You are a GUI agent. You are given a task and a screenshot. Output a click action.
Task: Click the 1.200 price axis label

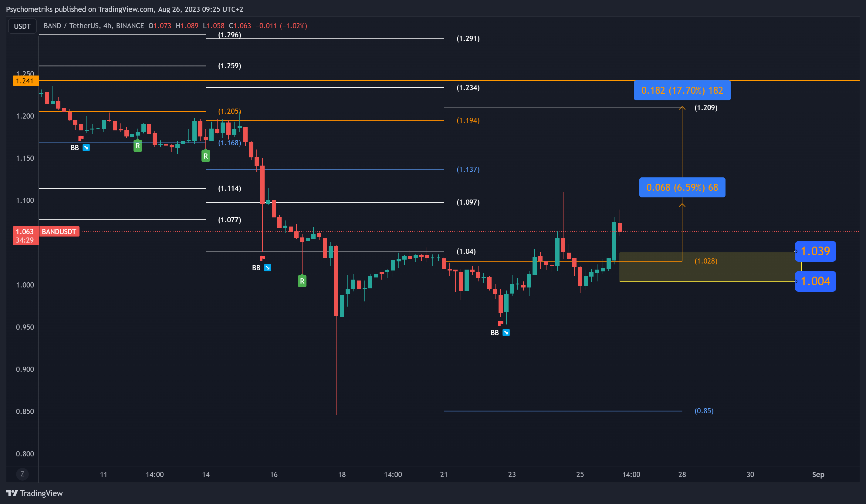point(25,116)
